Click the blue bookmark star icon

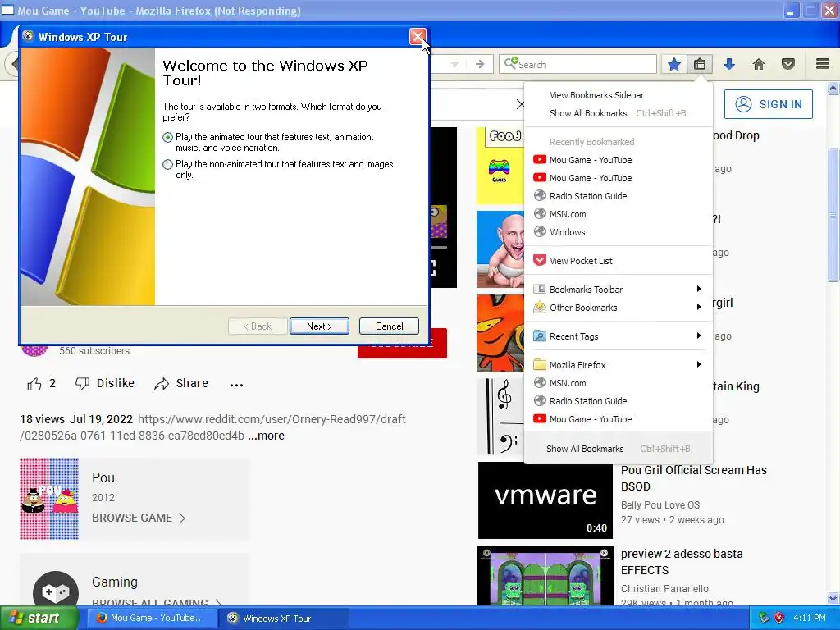[674, 64]
